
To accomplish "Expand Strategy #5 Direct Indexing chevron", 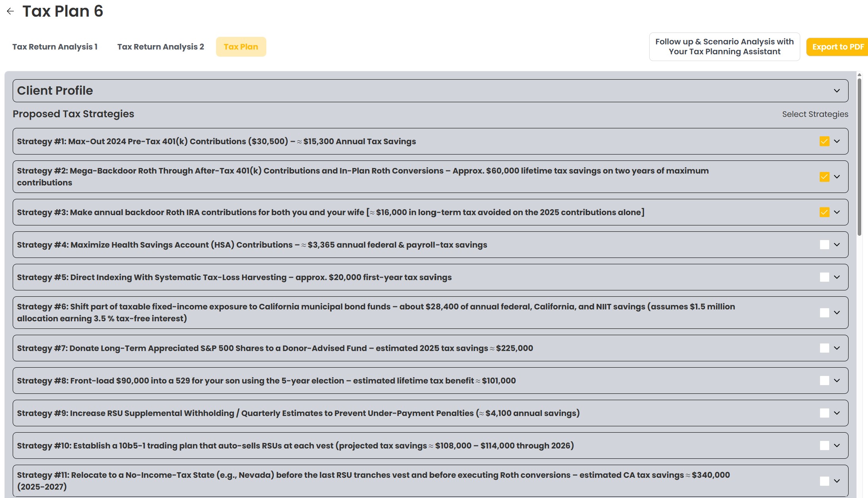I will point(837,277).
